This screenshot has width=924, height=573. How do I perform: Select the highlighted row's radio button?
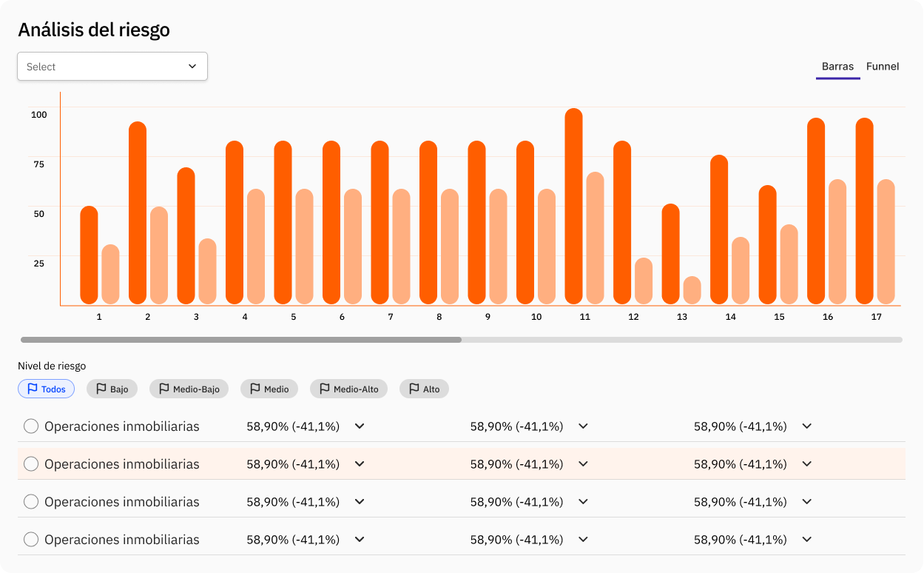click(31, 464)
